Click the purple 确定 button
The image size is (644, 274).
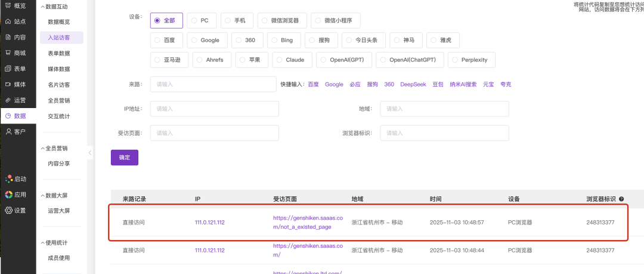(124, 158)
